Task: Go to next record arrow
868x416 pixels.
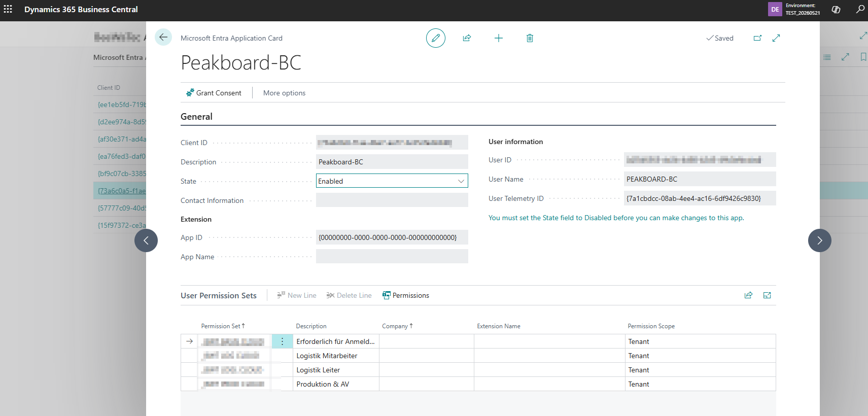Action: 820,240
